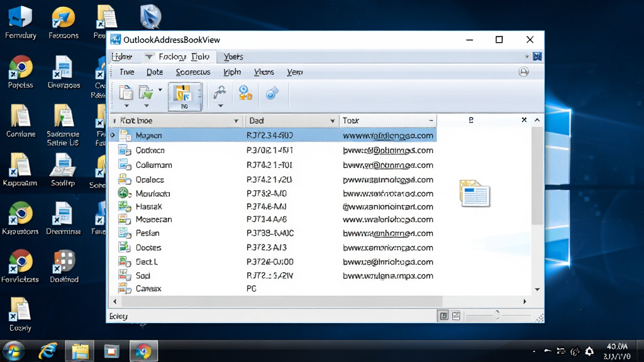Open the Koit lnoe column filter dropdown
Image resolution: width=644 pixels, height=362 pixels.
point(236,121)
